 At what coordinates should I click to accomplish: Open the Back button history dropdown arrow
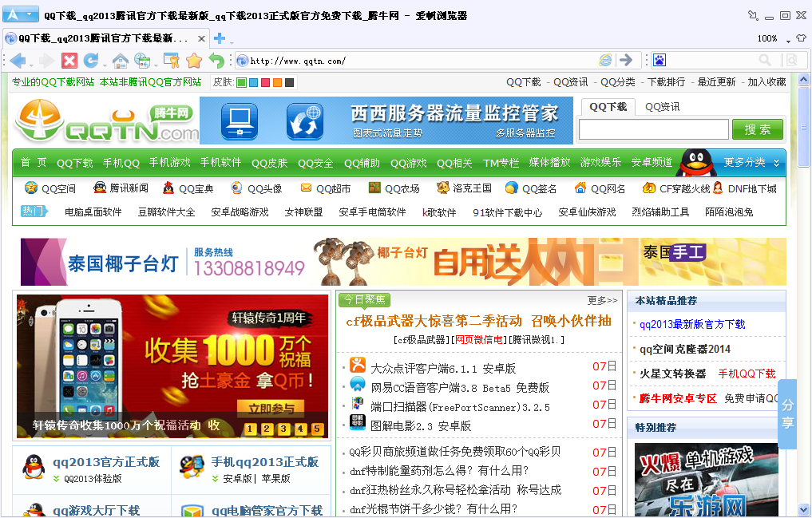(x=31, y=64)
